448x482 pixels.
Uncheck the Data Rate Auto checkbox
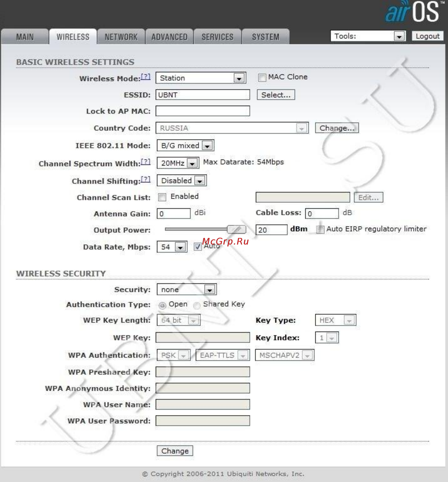[x=198, y=247]
